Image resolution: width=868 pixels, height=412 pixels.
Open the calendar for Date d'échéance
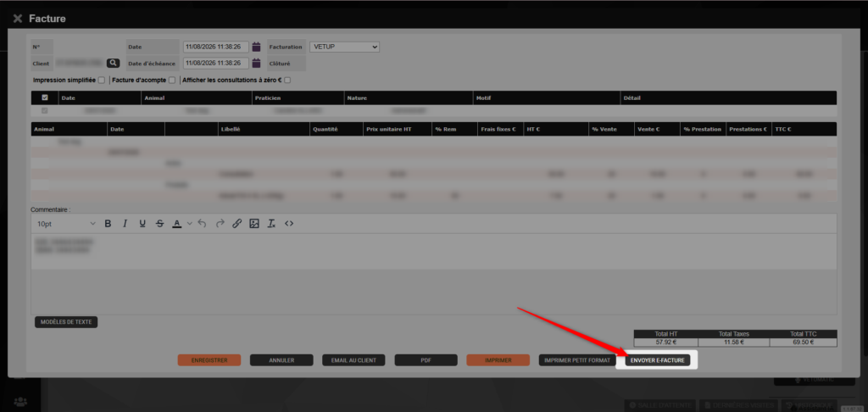coord(256,63)
